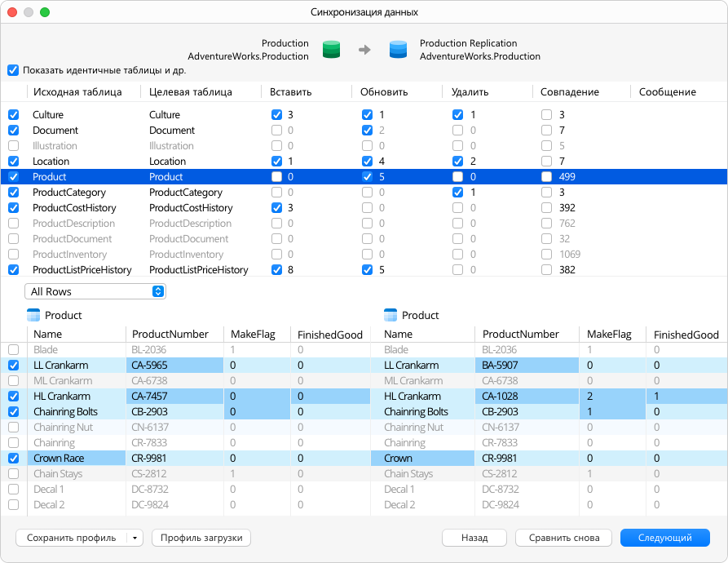Click the left Product table icon
Viewport: 728px width, 563px height.
coord(33,316)
